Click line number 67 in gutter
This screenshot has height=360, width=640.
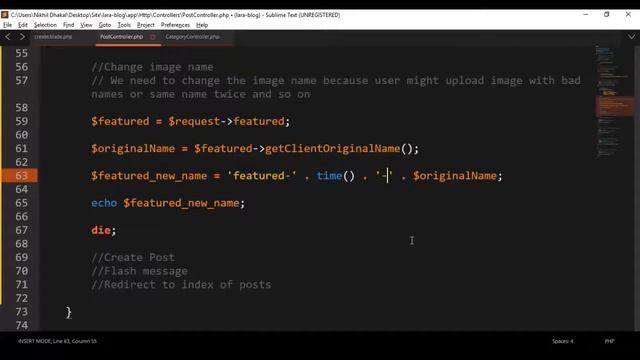coord(22,230)
